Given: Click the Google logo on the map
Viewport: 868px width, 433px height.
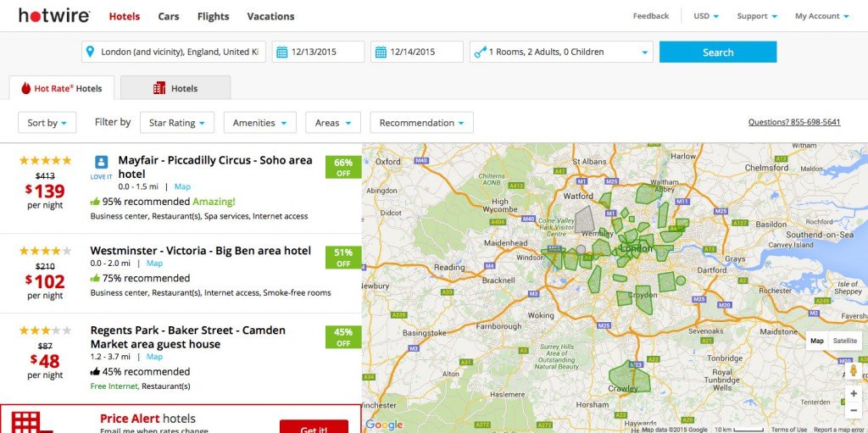Looking at the screenshot, I should tap(384, 425).
